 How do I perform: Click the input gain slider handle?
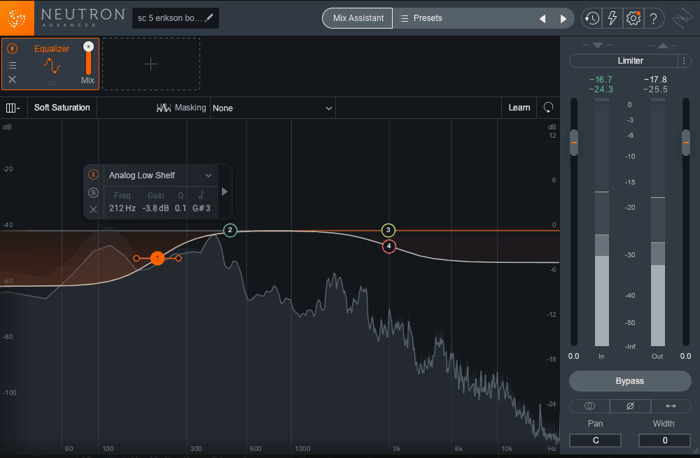pyautogui.click(x=574, y=142)
